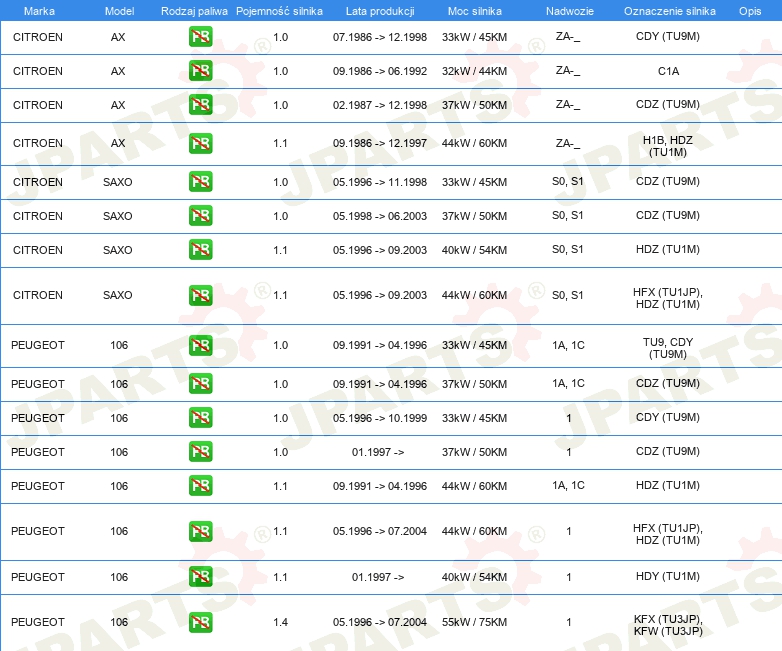Click the fuel icon in the AX H1B, HDZ row
The image size is (782, 651).
(200, 143)
